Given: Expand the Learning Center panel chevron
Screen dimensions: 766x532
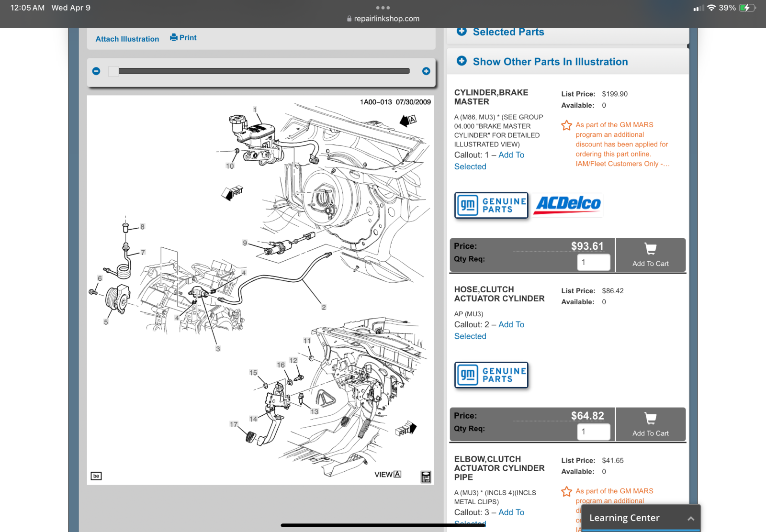Looking at the screenshot, I should click(691, 519).
